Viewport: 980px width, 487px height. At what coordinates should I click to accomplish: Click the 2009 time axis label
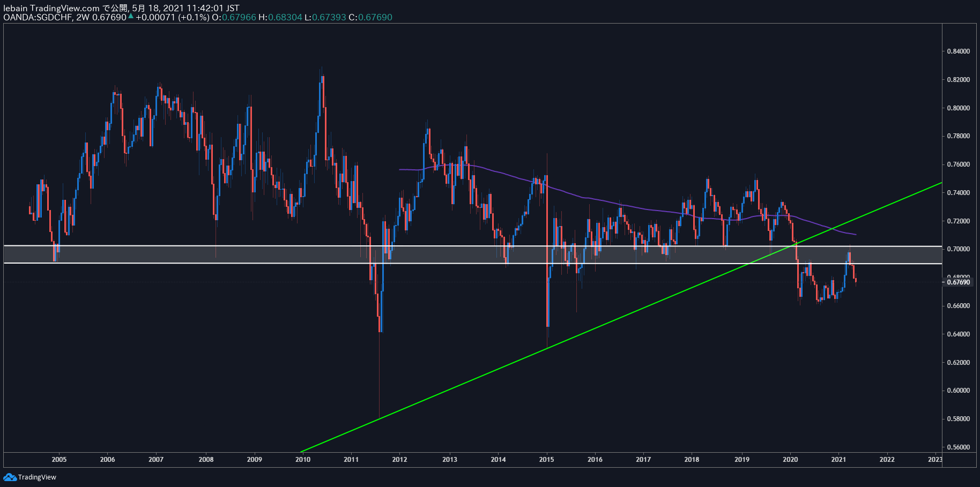click(x=255, y=459)
